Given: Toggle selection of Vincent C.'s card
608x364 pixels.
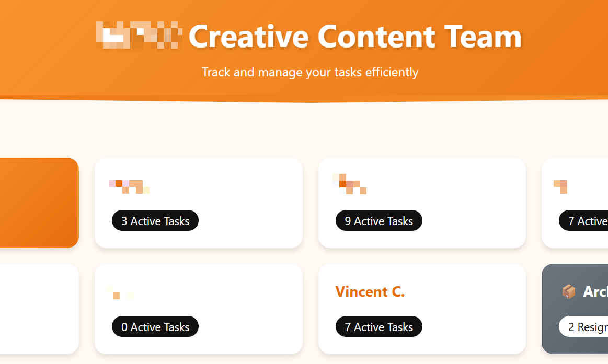Looking at the screenshot, I should pos(422,309).
